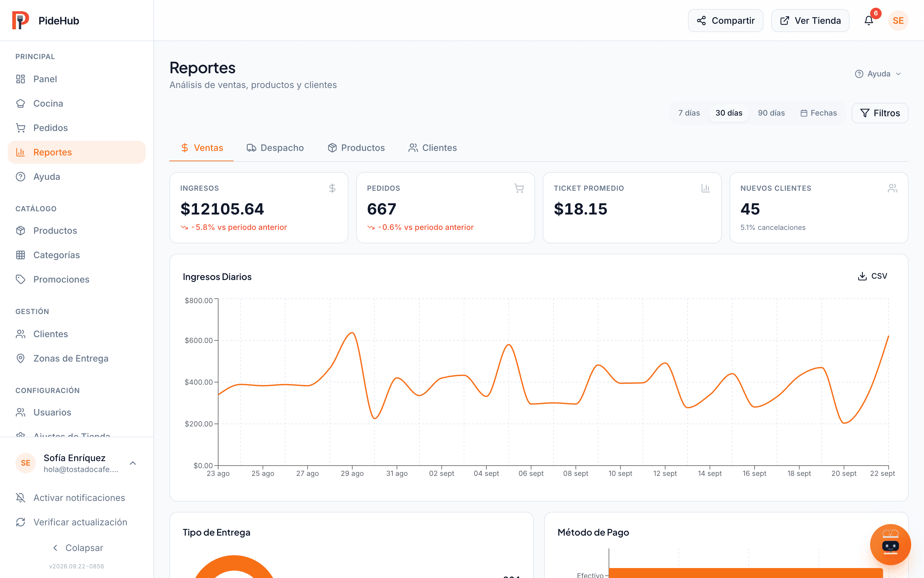Viewport: 924px width, 578px height.
Task: Open the notifications bell
Action: [x=868, y=21]
